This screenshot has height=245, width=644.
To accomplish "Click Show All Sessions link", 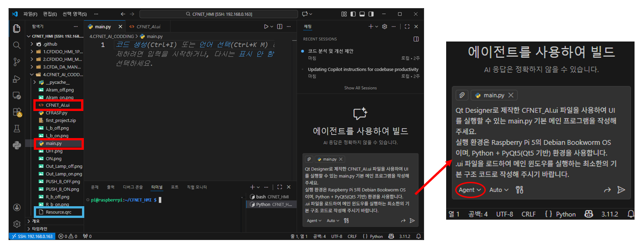I will [x=360, y=88].
